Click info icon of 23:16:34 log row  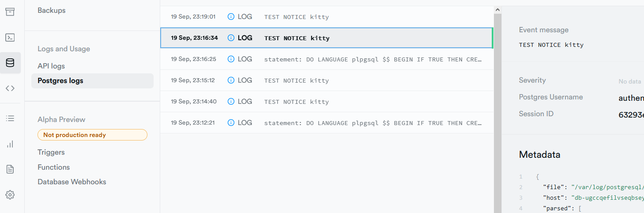click(231, 38)
